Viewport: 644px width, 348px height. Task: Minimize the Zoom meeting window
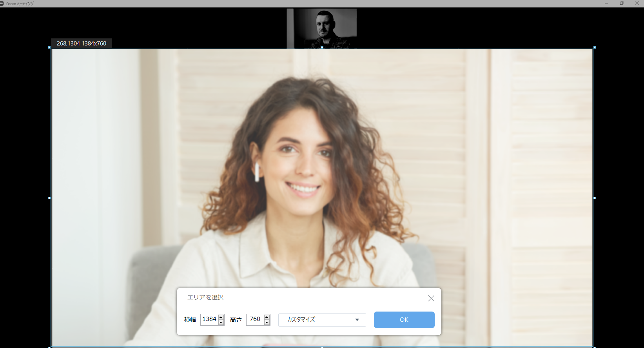coord(606,4)
